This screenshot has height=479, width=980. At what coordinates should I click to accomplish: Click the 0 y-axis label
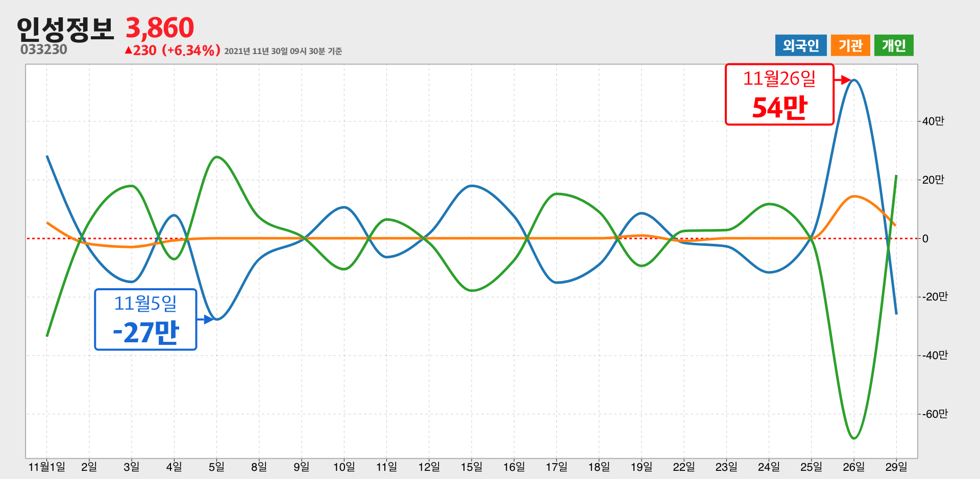click(x=925, y=238)
